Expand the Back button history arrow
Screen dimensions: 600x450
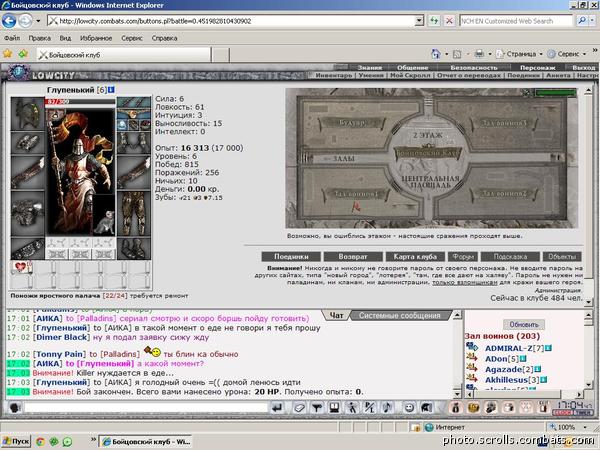point(38,21)
